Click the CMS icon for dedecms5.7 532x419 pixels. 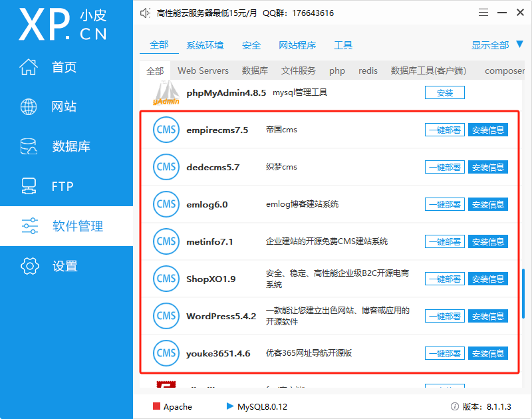[166, 167]
